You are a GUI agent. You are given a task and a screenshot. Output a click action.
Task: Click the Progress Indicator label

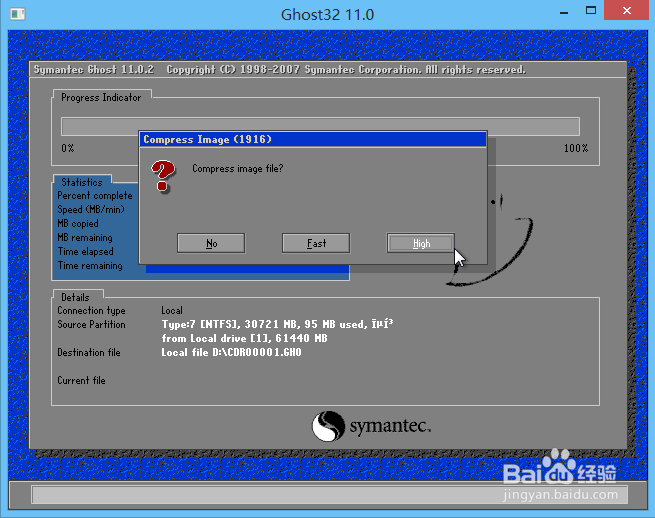tap(101, 97)
